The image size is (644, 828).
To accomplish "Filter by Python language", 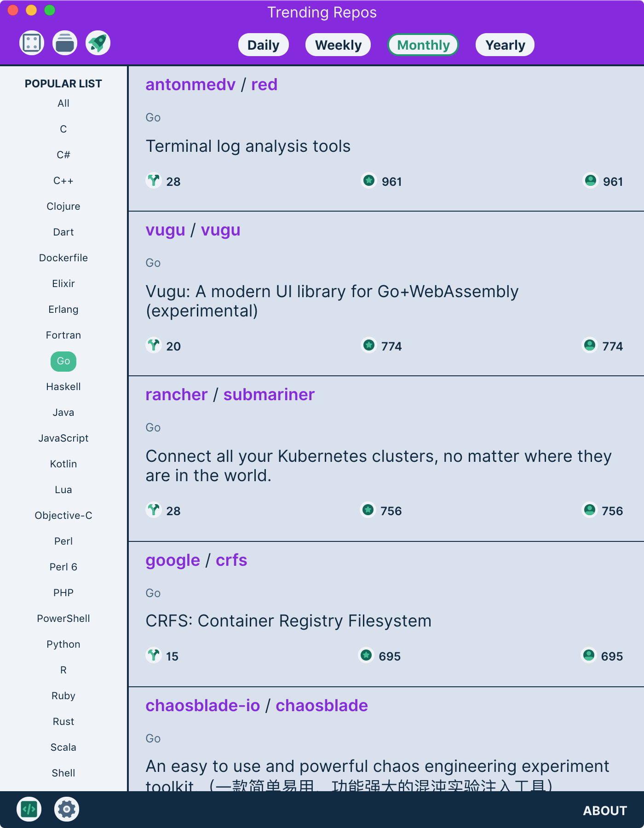I will click(x=63, y=644).
